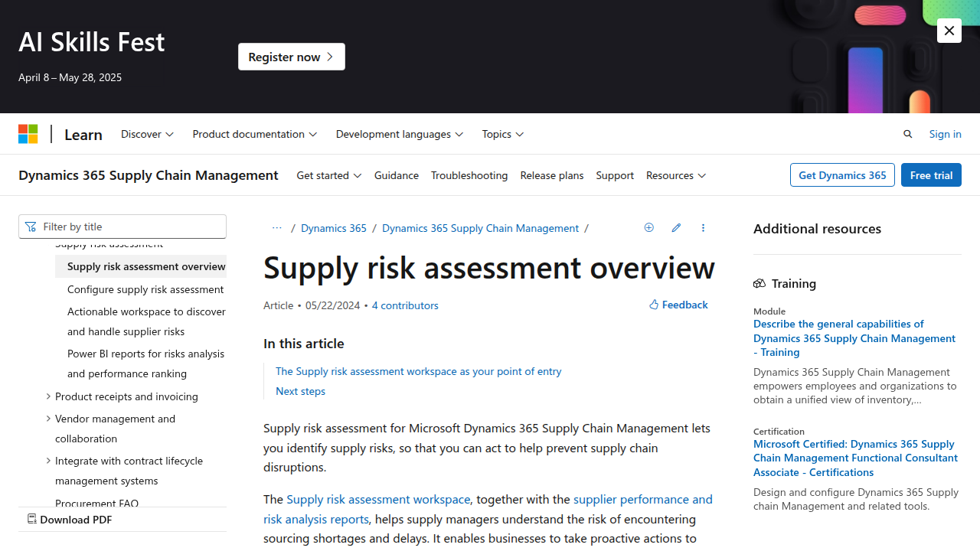View the 4 contributors

(x=405, y=305)
